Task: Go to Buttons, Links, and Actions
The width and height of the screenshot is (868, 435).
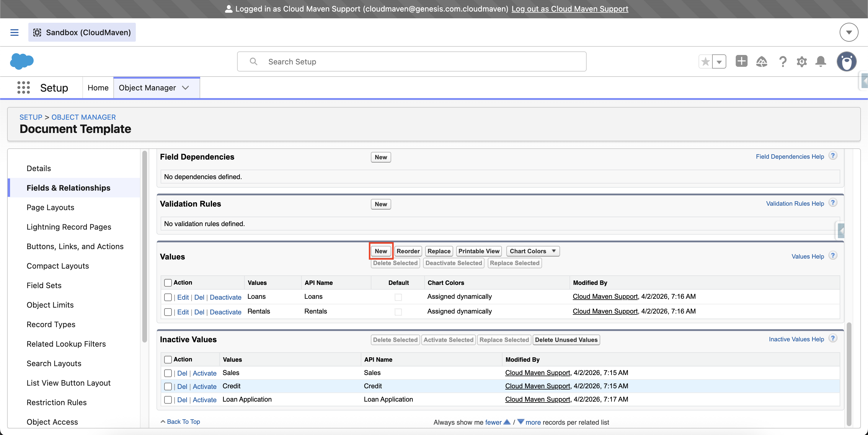Action: coord(75,246)
